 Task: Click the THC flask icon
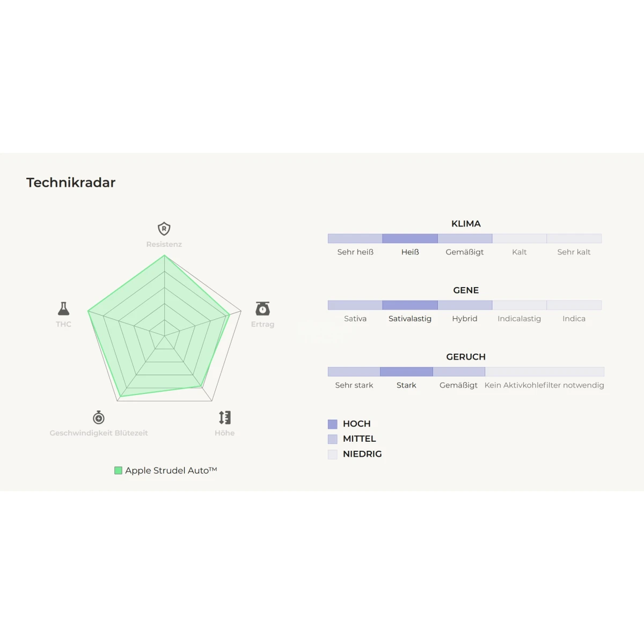63,309
